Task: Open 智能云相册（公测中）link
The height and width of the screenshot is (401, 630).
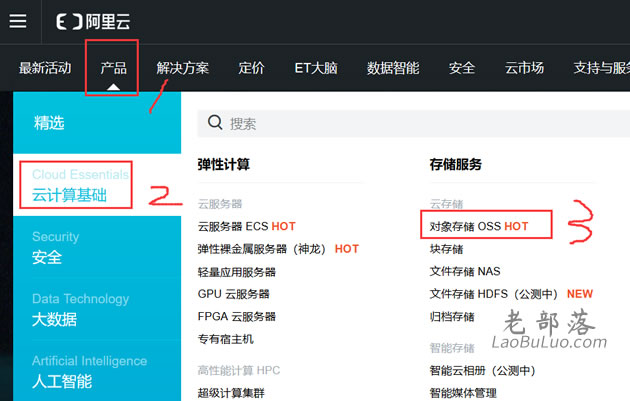Action: (483, 370)
